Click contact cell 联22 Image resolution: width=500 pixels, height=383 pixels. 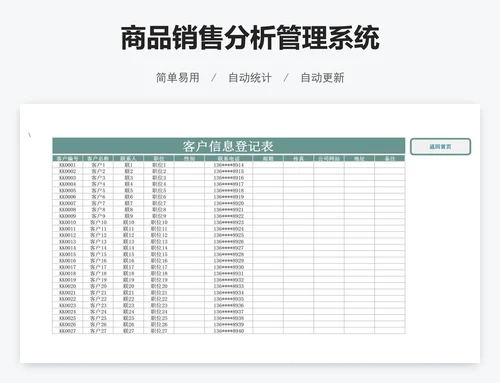pos(129,299)
